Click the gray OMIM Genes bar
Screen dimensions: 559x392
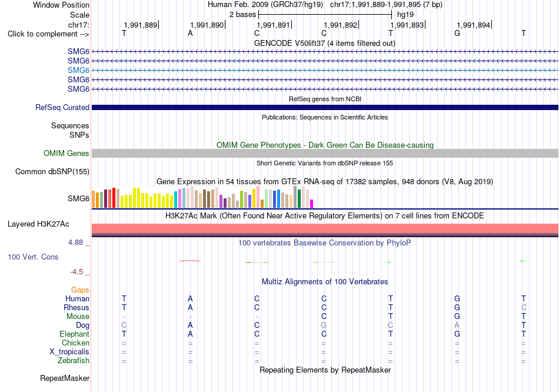[325, 154]
